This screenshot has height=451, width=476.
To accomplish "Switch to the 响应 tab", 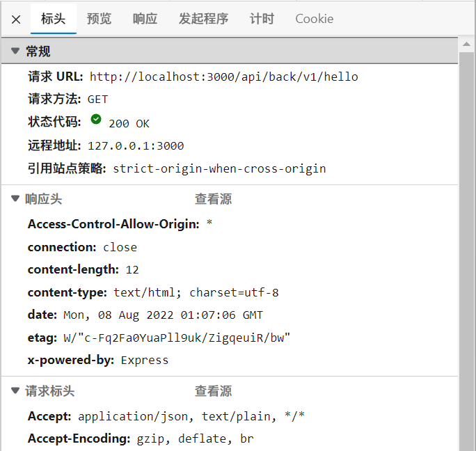I will pyautogui.click(x=145, y=19).
